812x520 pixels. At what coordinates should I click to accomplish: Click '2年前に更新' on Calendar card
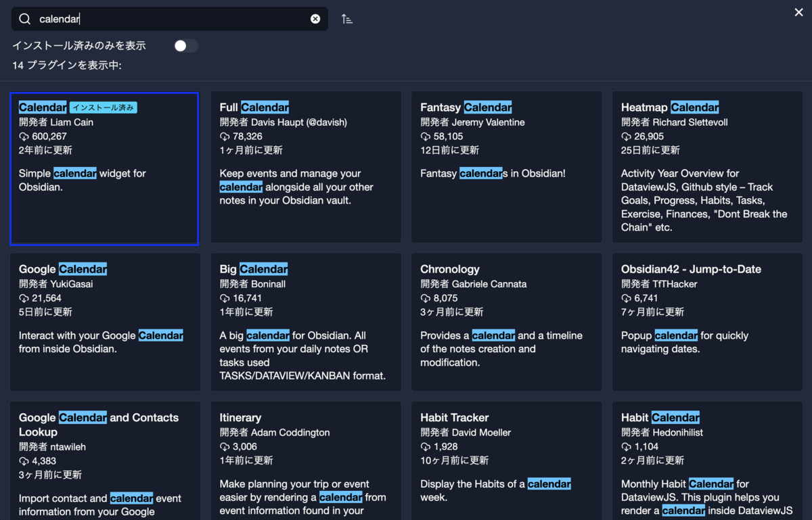45,150
